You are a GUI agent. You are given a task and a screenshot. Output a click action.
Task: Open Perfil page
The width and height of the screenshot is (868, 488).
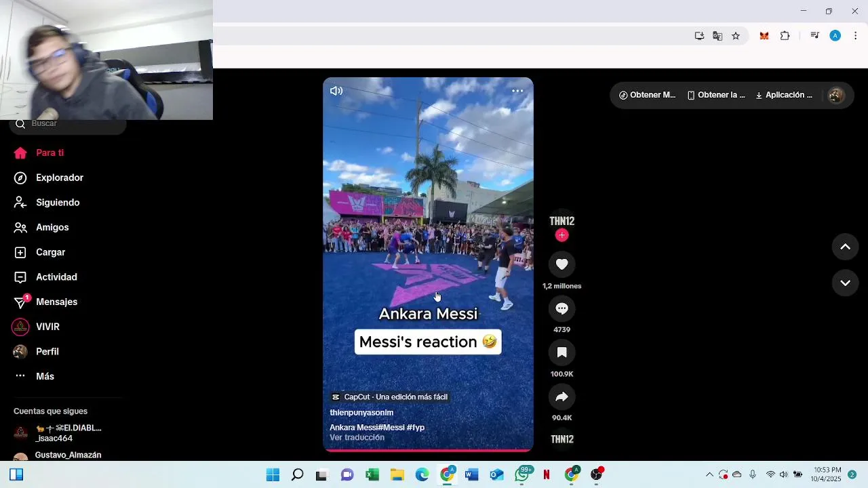click(x=36, y=352)
